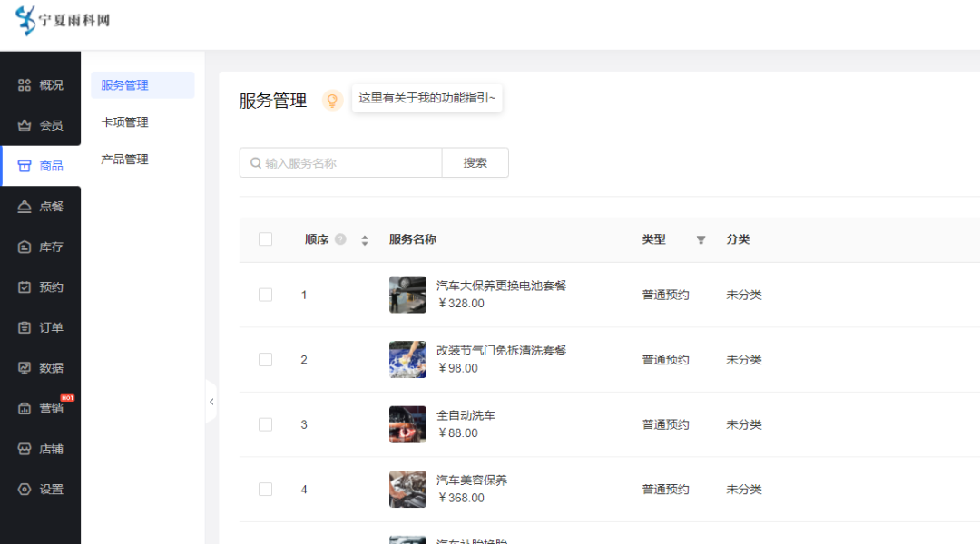Open the 会员 member crown icon
The image size is (980, 544).
[x=24, y=125]
